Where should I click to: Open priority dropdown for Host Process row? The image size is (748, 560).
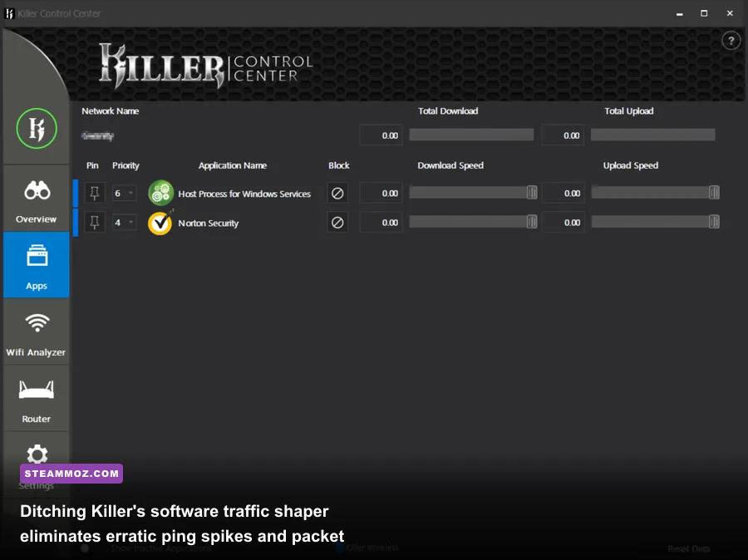tap(125, 194)
